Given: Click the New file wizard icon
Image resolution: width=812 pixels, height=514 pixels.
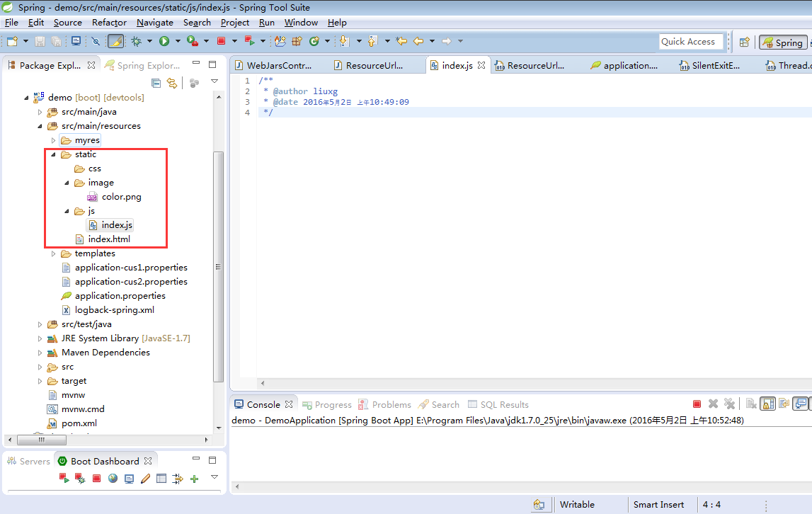Looking at the screenshot, I should (12, 42).
